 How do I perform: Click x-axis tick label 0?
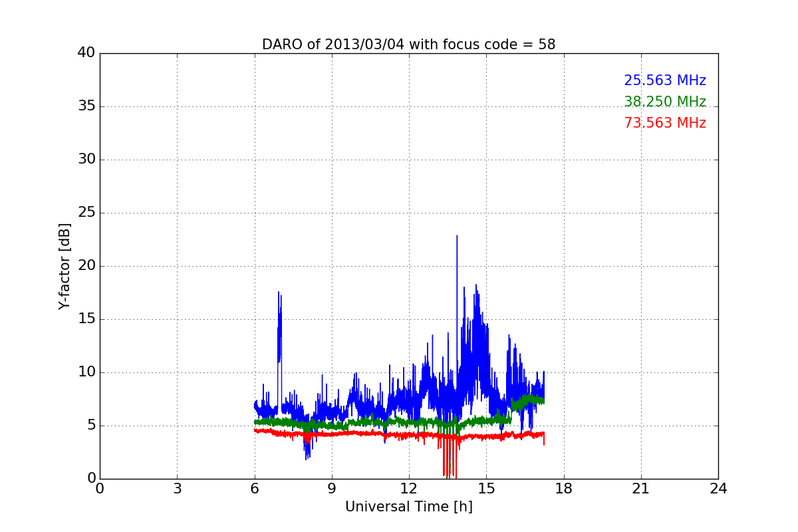click(x=100, y=489)
